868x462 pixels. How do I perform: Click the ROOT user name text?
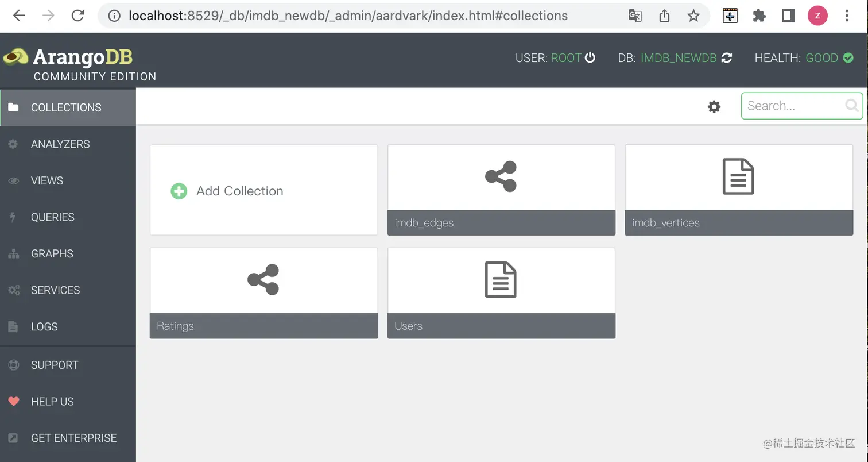[x=567, y=58]
